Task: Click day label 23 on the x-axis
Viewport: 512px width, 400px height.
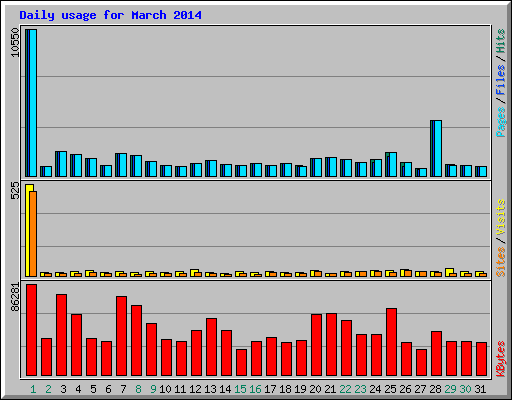Action: (360, 389)
